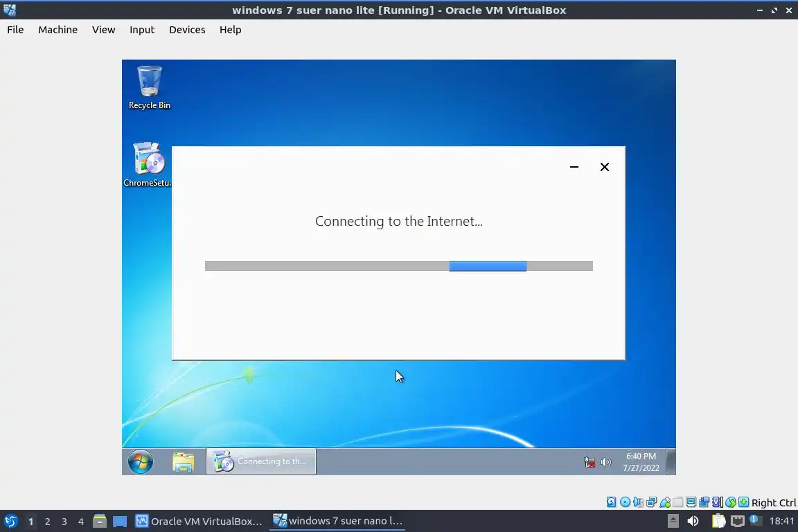Switch to host workspace 2
This screenshot has width=798, height=532.
47,522
